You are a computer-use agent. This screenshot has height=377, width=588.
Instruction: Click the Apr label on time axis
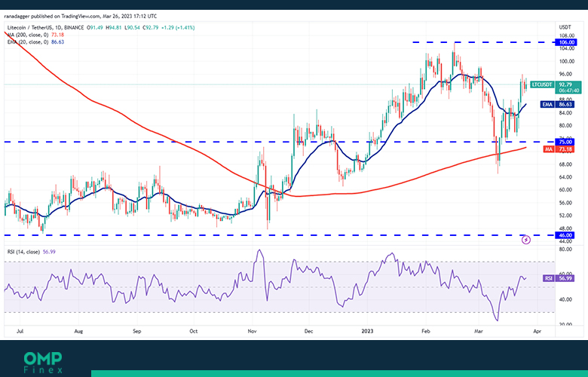(537, 331)
